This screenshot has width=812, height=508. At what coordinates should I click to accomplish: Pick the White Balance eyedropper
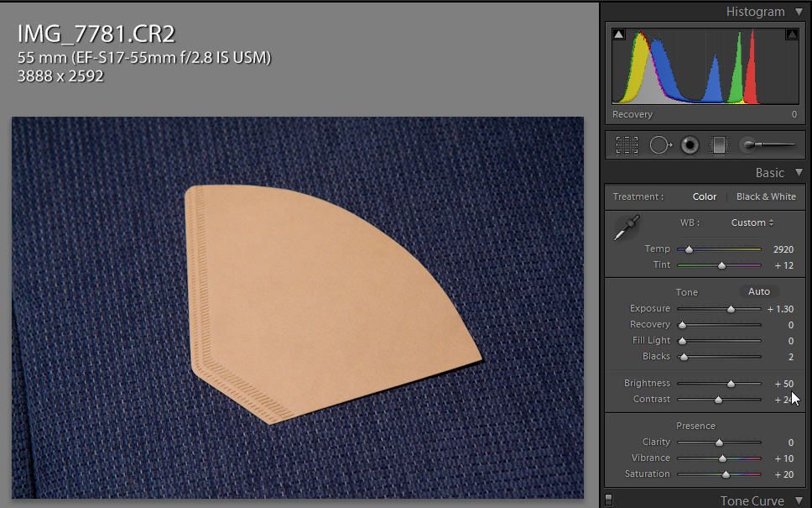coord(627,228)
